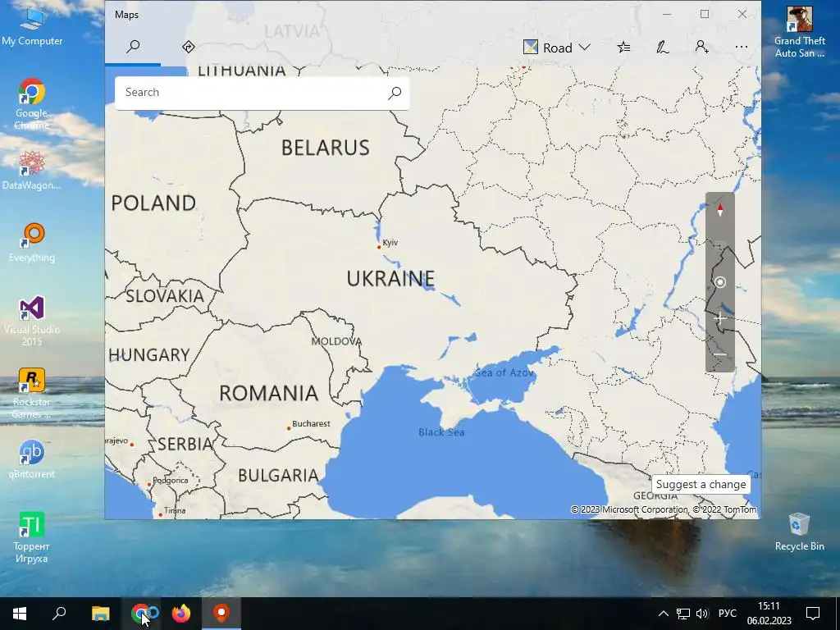This screenshot has height=630, width=840.
Task: Select the Grand Theft Auto San shortcut
Action: (x=799, y=32)
